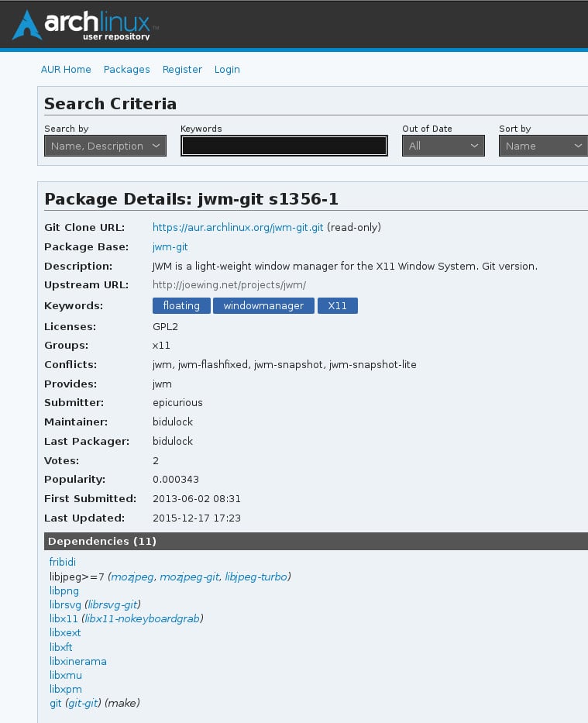This screenshot has width=588, height=723.
Task: Open the libxpm dependency link
Action: tap(65, 690)
